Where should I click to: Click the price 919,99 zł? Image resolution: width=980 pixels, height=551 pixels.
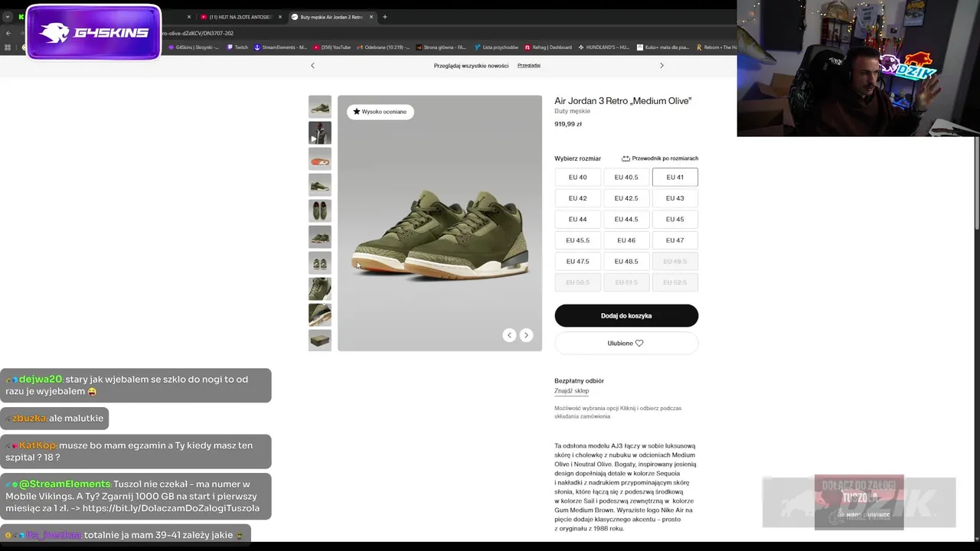[x=568, y=124]
